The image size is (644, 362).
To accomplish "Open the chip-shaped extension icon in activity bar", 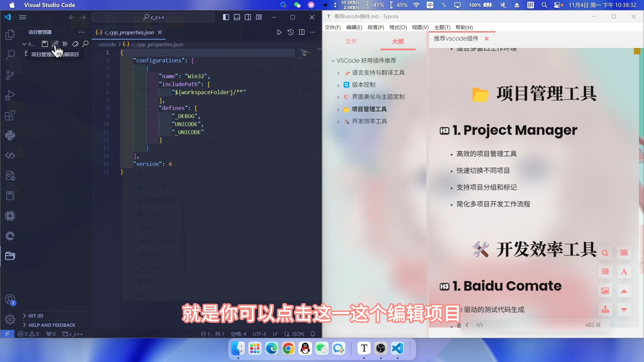I will click(x=10, y=216).
